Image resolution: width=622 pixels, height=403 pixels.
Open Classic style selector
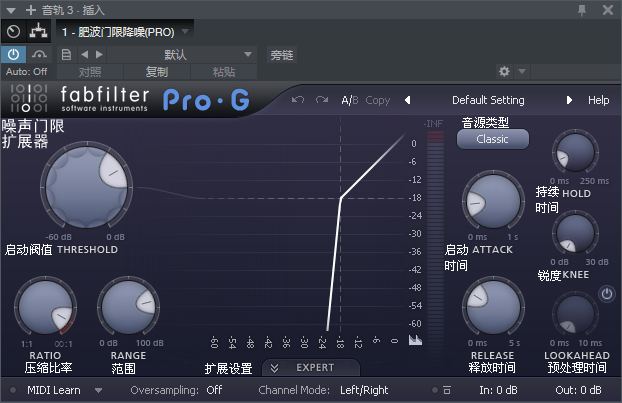tap(492, 139)
